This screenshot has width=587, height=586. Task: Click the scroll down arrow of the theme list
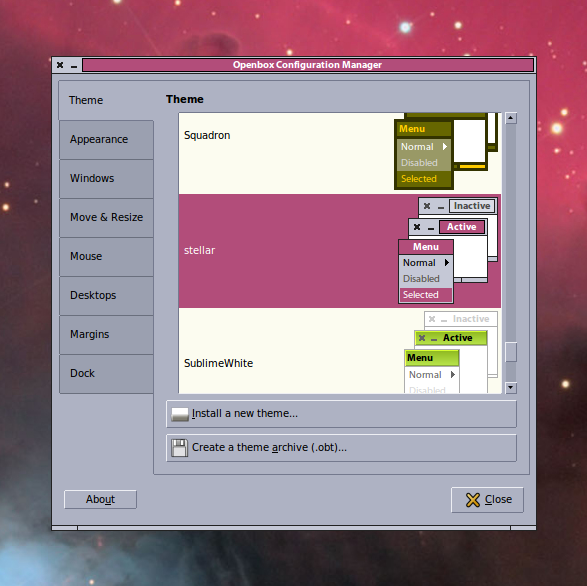(x=511, y=388)
